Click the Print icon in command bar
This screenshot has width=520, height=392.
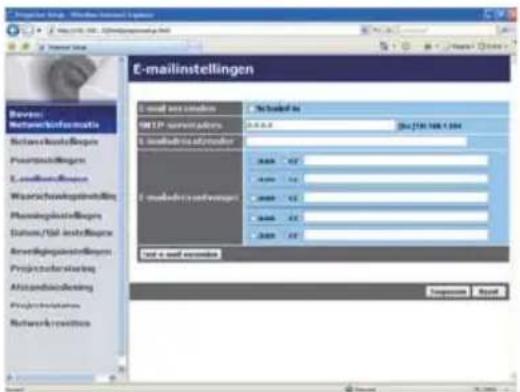428,47
